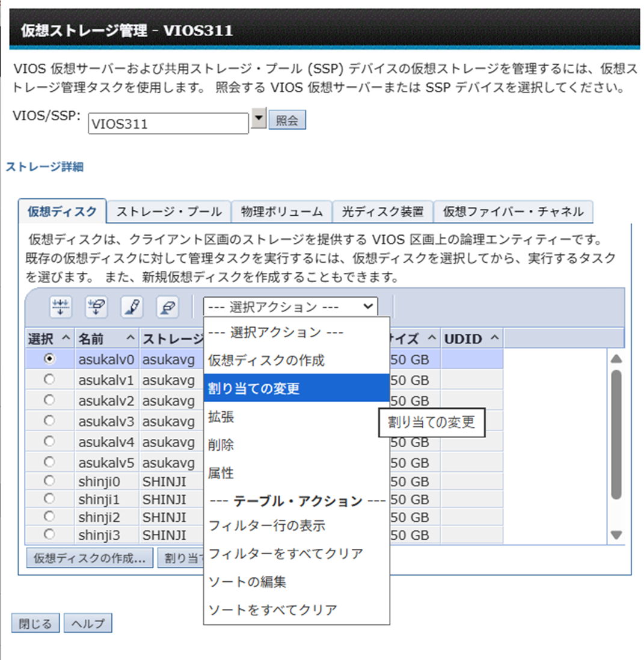The height and width of the screenshot is (660, 644).
Task: Click the edit sort toolbar icon
Action: click(x=132, y=307)
